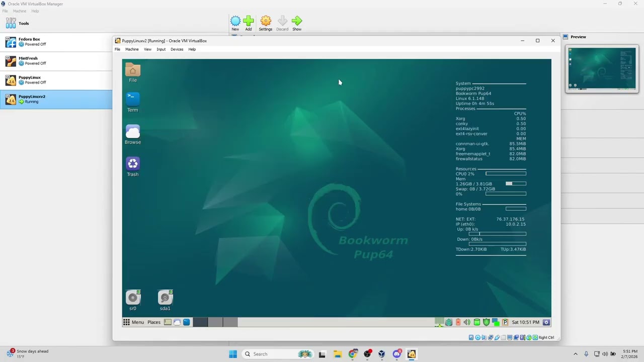The image size is (644, 362).
Task: Click the VirtualBox cube icon in Windows taskbar
Action: coord(382,354)
